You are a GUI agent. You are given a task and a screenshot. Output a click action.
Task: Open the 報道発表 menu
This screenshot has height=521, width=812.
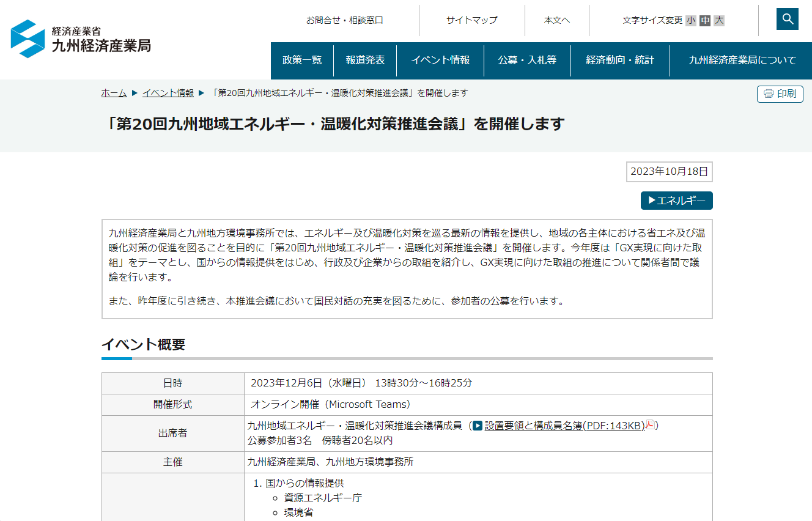pyautogui.click(x=365, y=60)
